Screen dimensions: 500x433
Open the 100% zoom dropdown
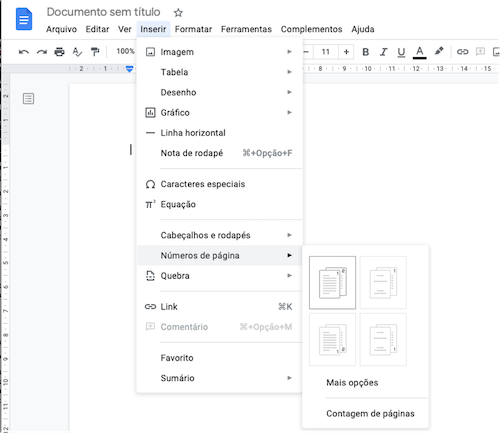tap(125, 51)
